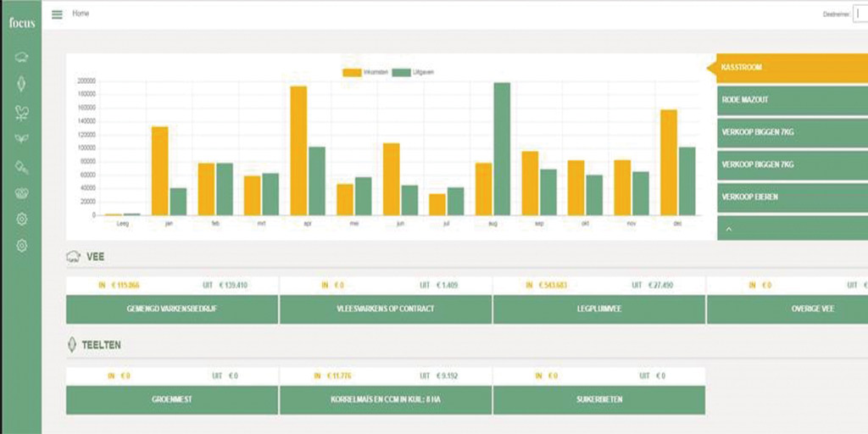The image size is (868, 434).
Task: Open the rooster weathervane sidebar icon
Action: [x=21, y=113]
